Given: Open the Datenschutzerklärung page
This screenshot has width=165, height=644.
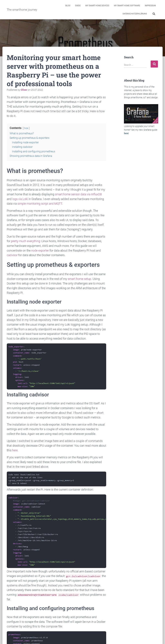Looking at the screenshot, I should [x=135, y=14].
